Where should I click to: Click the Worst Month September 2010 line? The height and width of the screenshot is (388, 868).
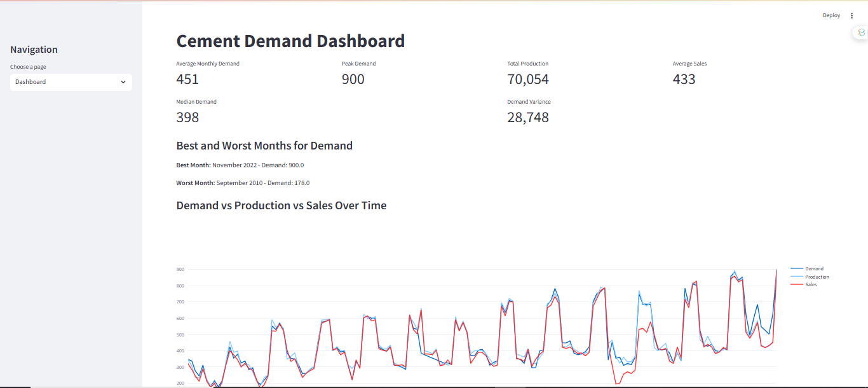[243, 183]
